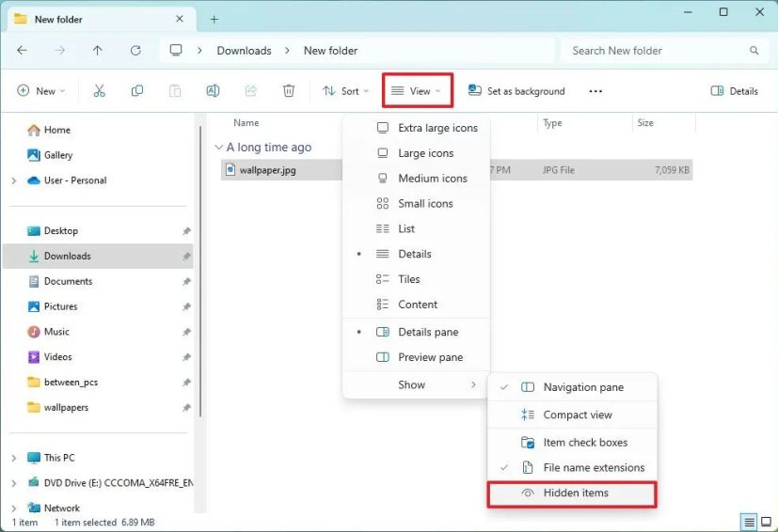778x532 pixels.
Task: Click the search magnifier icon
Action: coord(754,50)
